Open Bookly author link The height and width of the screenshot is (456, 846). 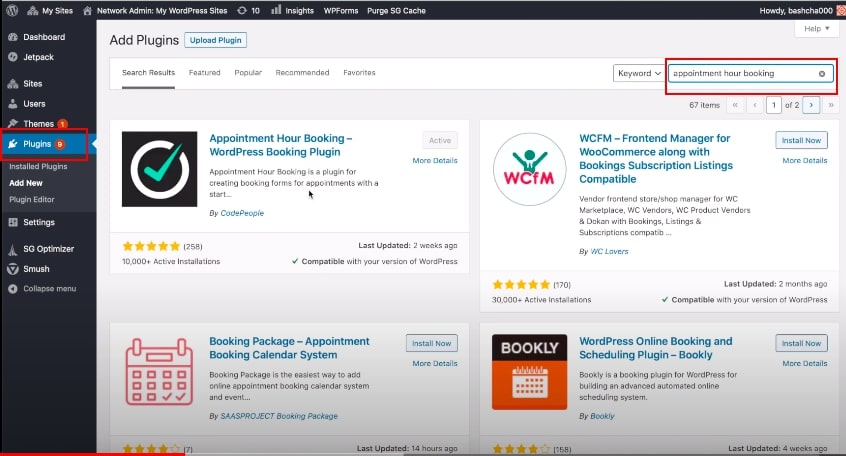click(602, 416)
